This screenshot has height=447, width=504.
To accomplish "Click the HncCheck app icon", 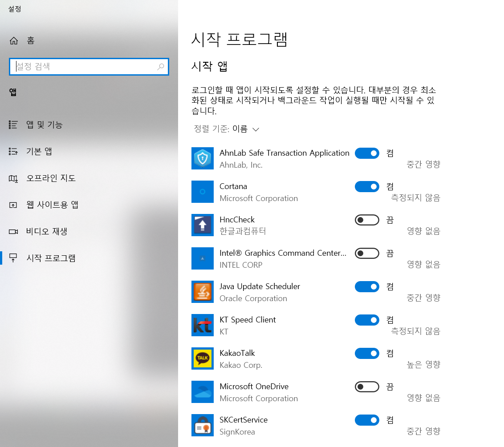I will point(203,225).
